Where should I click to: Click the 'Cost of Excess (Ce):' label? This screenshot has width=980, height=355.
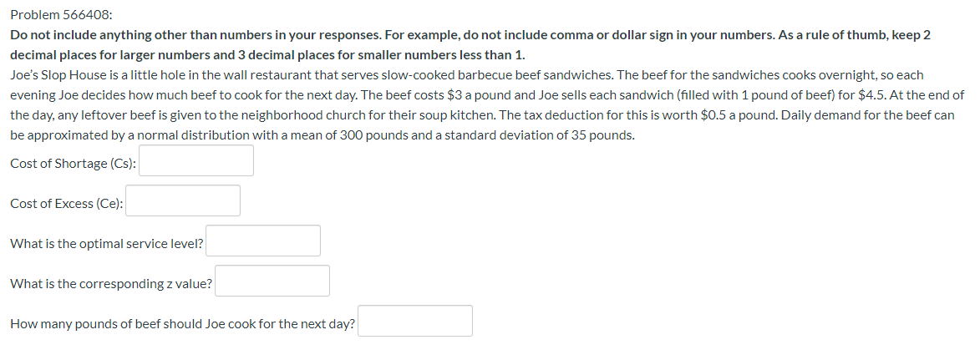pos(67,203)
